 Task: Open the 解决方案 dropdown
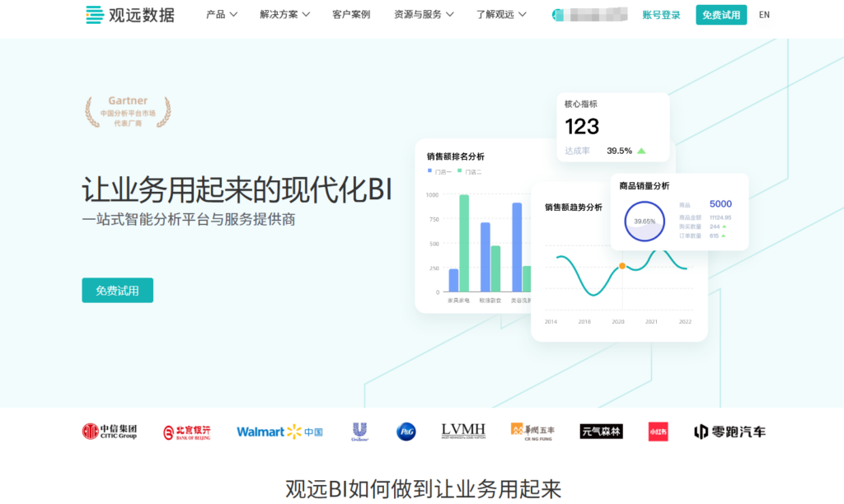click(280, 14)
